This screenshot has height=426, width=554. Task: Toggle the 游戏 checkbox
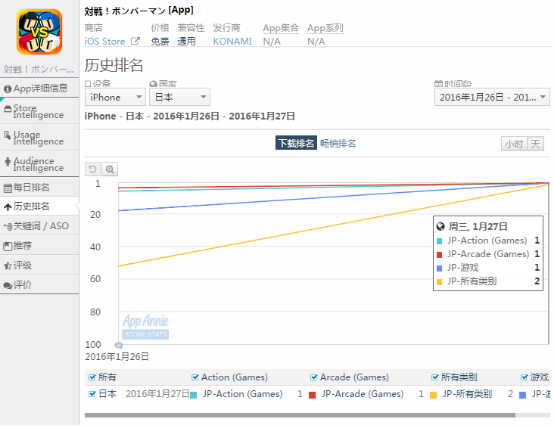point(524,377)
